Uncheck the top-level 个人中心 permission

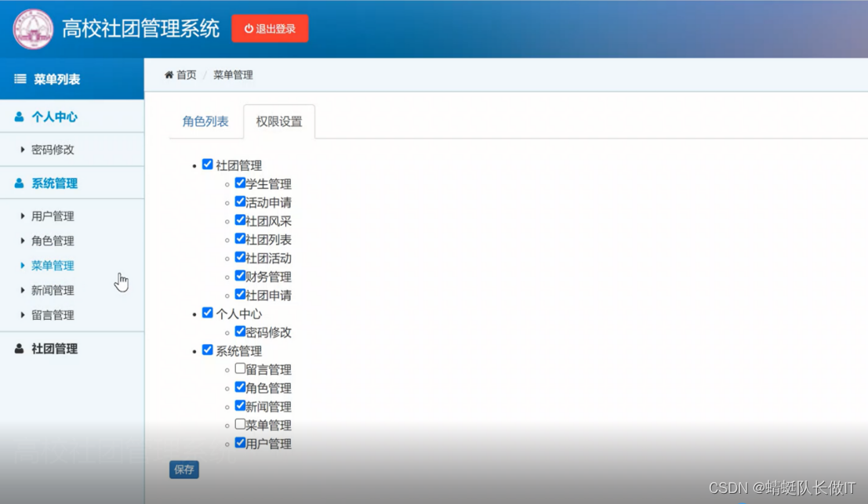[x=207, y=313]
